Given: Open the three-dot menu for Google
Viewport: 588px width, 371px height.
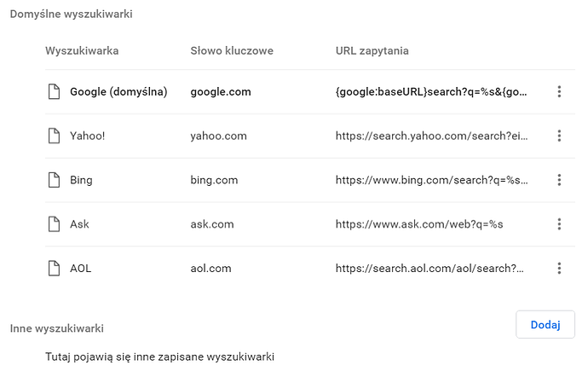Looking at the screenshot, I should pos(559,91).
